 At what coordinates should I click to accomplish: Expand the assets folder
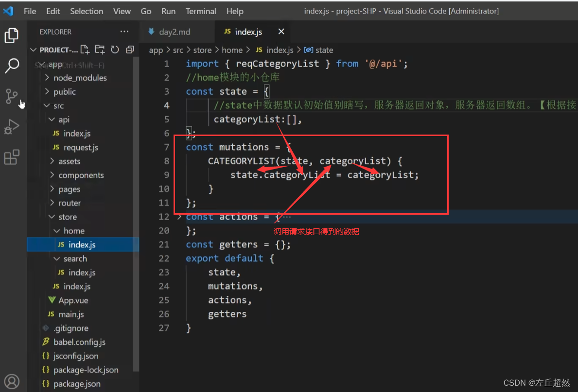coord(52,161)
